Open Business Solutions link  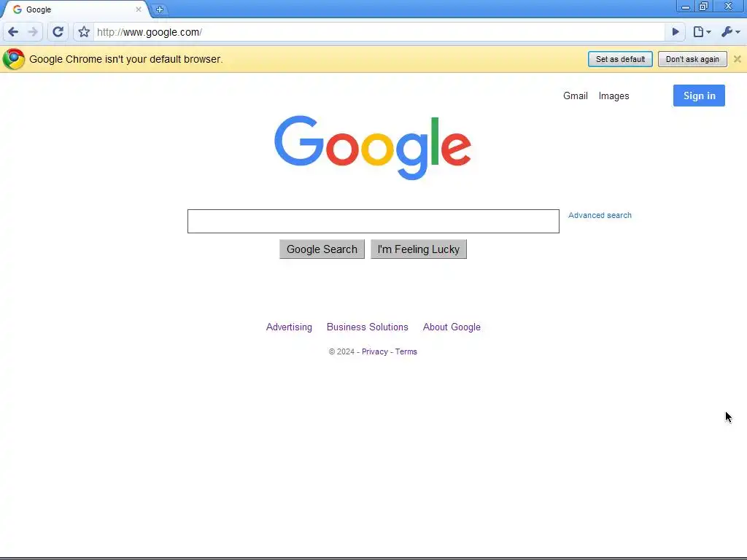[368, 327]
